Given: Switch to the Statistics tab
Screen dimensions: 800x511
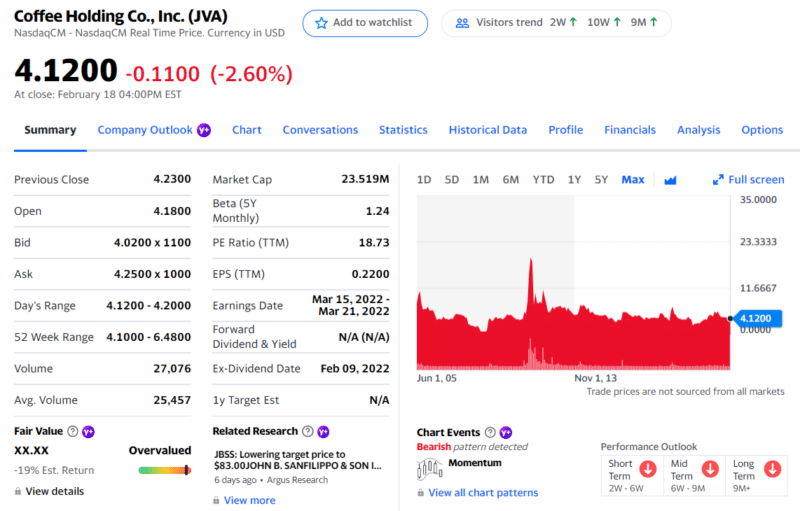Looking at the screenshot, I should point(403,130).
